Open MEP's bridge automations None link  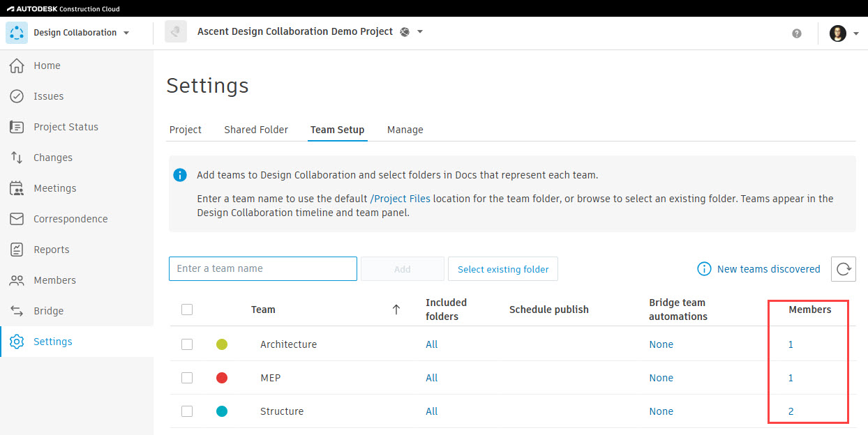tap(661, 378)
